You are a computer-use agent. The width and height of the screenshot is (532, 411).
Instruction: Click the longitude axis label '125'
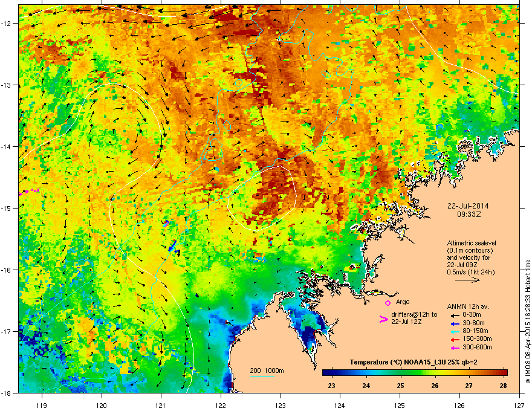click(400, 405)
